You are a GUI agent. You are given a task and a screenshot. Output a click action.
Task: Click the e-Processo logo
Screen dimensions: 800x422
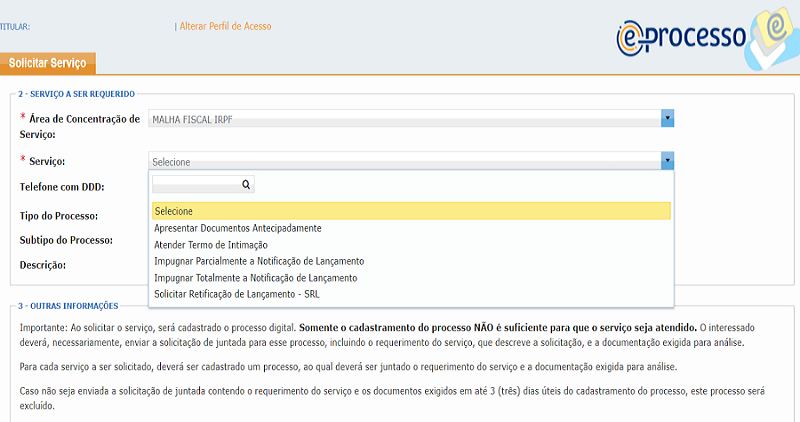tap(700, 36)
